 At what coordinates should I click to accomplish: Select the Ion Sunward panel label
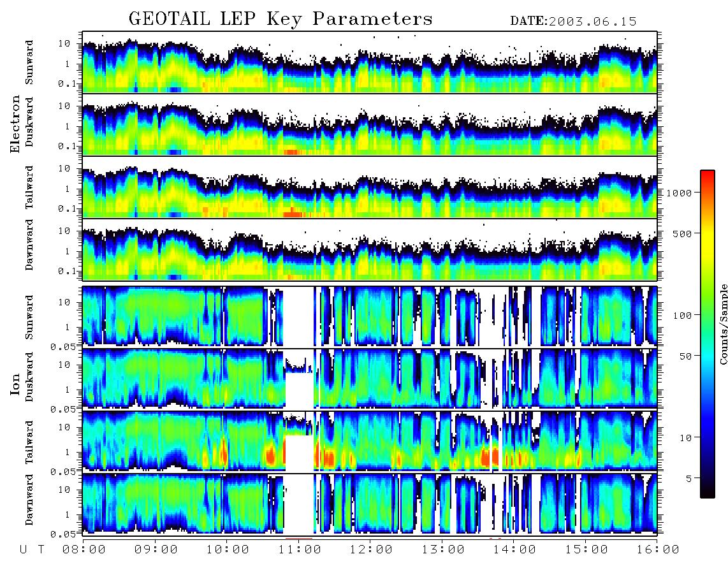(29, 317)
